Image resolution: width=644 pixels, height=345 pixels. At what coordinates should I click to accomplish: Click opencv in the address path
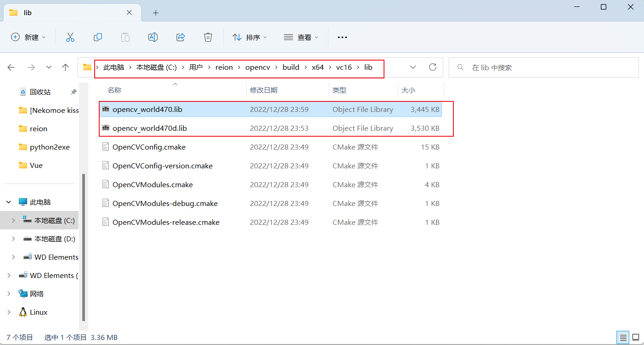(x=257, y=67)
